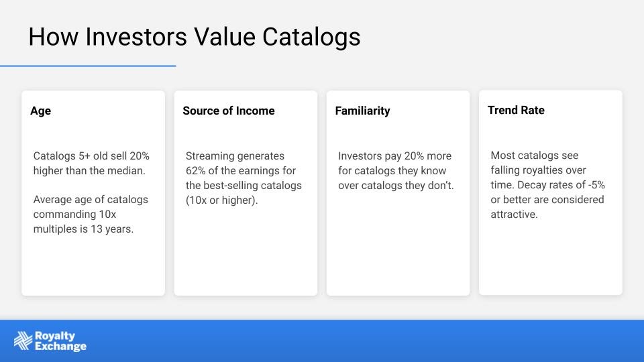Select the Average age of catalogs paragraph
The height and width of the screenshot is (362, 644).
point(91,215)
